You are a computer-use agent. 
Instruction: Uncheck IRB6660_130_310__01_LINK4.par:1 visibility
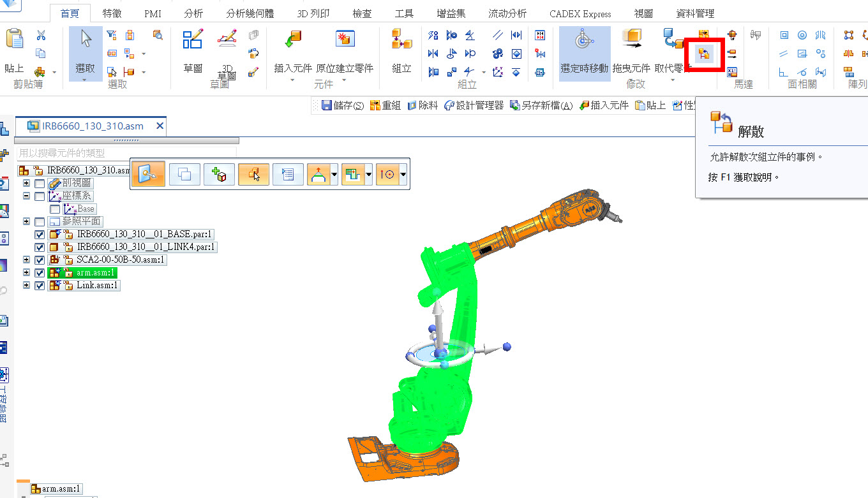click(40, 247)
